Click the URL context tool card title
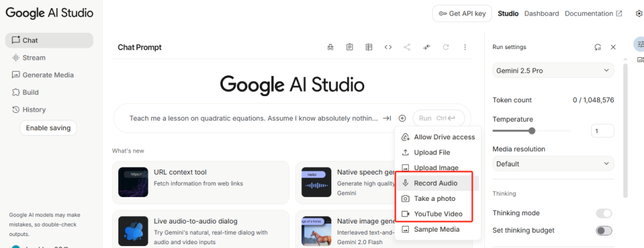The height and width of the screenshot is (248, 644). [180, 172]
